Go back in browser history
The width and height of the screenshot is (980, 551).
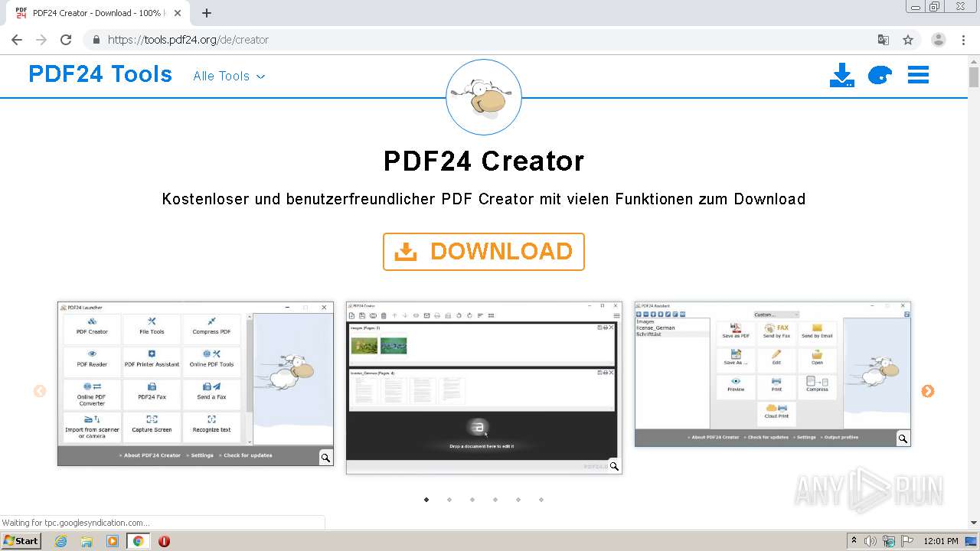pos(17,40)
